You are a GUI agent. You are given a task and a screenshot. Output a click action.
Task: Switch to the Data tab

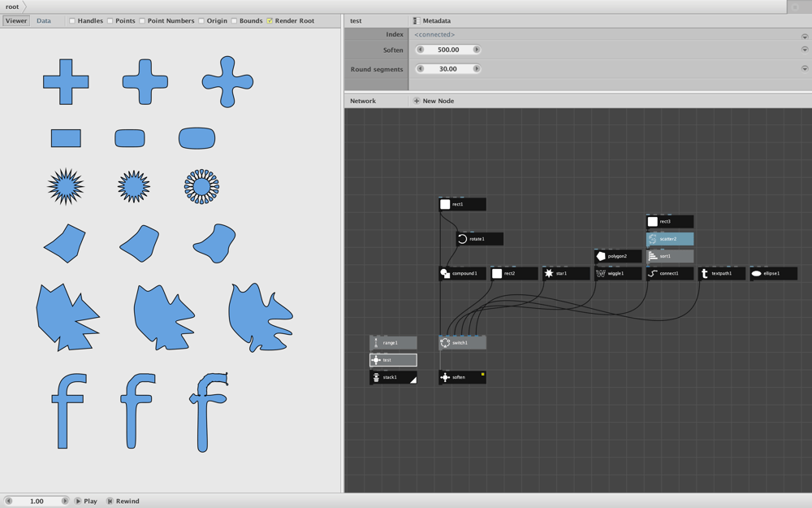click(44, 21)
